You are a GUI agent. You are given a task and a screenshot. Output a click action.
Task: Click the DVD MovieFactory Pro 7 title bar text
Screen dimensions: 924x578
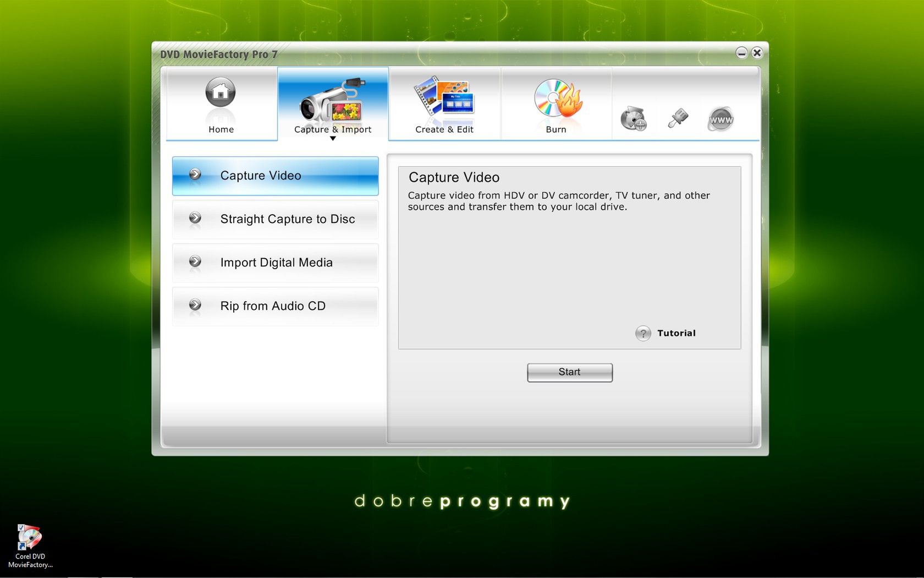[x=219, y=54]
